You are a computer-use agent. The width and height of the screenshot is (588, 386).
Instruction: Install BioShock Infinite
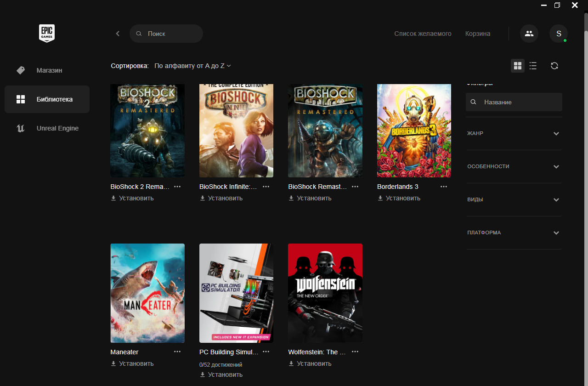pos(221,198)
